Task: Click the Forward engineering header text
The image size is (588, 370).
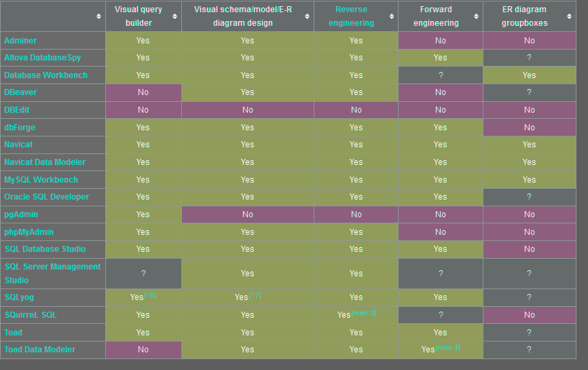Action: [436, 16]
